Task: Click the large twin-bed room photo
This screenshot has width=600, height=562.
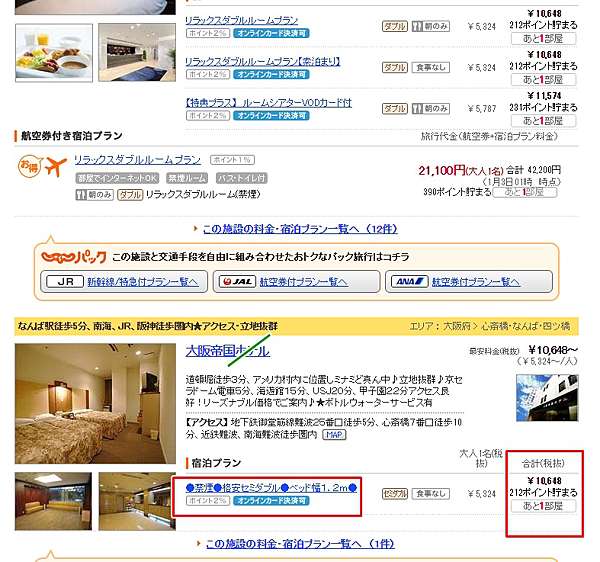Action: click(x=95, y=404)
